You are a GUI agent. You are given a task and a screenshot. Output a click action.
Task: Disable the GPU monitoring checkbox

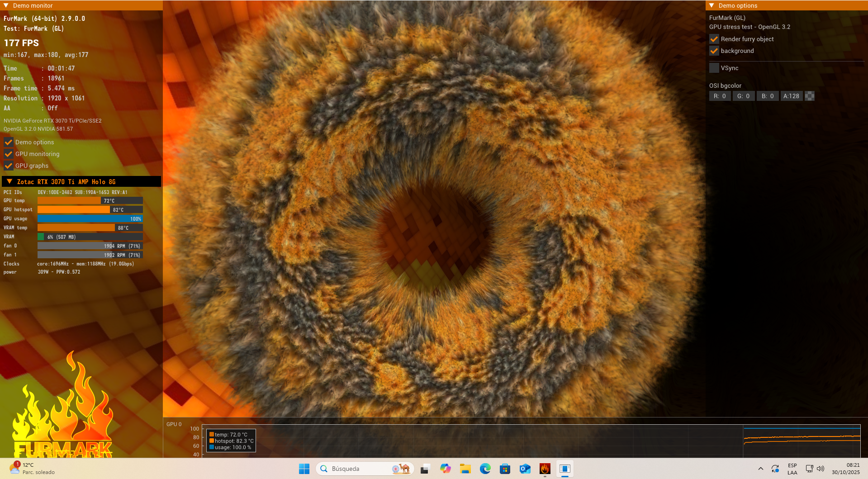coord(9,154)
